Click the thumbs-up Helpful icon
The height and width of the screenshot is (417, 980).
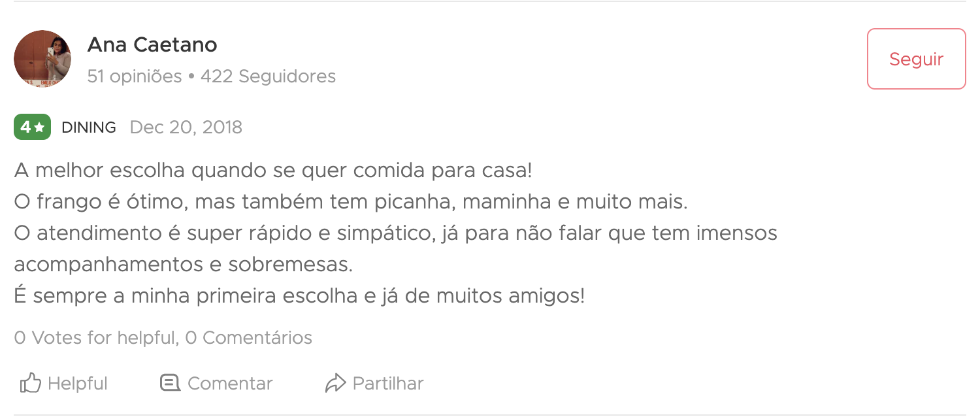[x=31, y=383]
